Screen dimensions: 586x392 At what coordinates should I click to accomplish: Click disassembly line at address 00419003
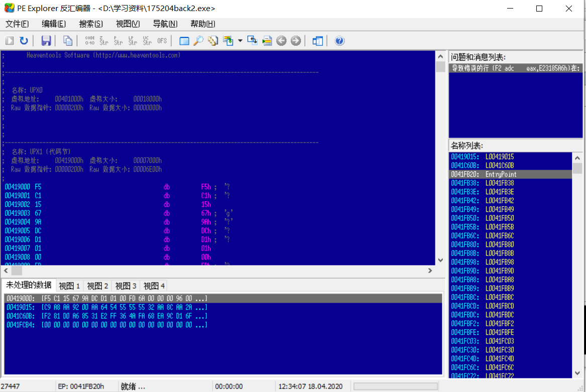[x=219, y=213]
